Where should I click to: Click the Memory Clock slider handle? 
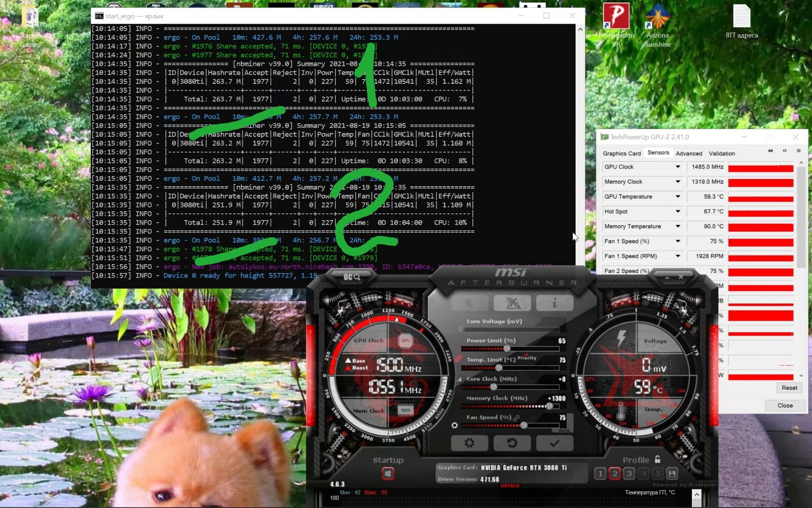click(549, 406)
